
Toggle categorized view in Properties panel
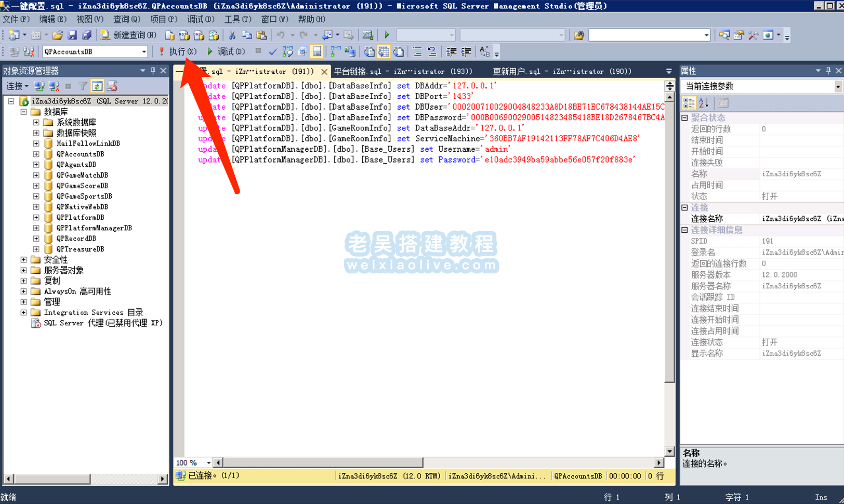tap(689, 102)
